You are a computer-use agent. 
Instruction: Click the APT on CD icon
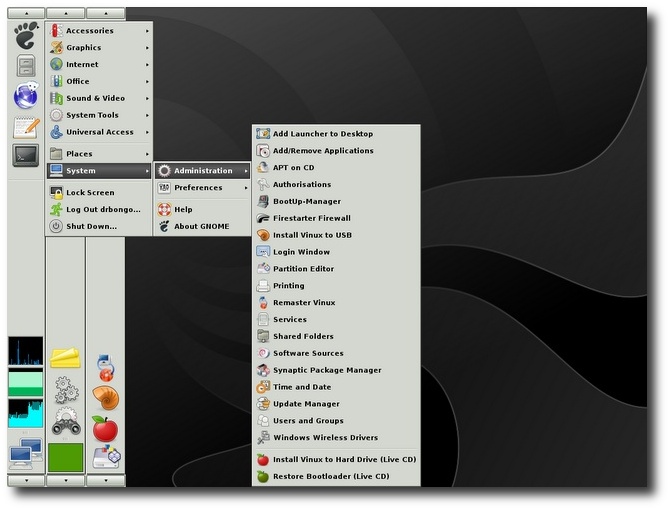click(263, 167)
